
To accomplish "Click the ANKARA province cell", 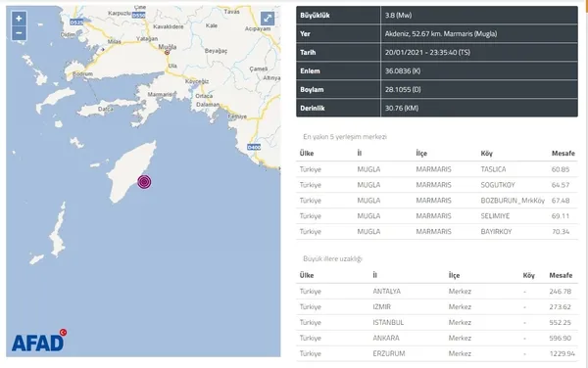I will point(386,338).
